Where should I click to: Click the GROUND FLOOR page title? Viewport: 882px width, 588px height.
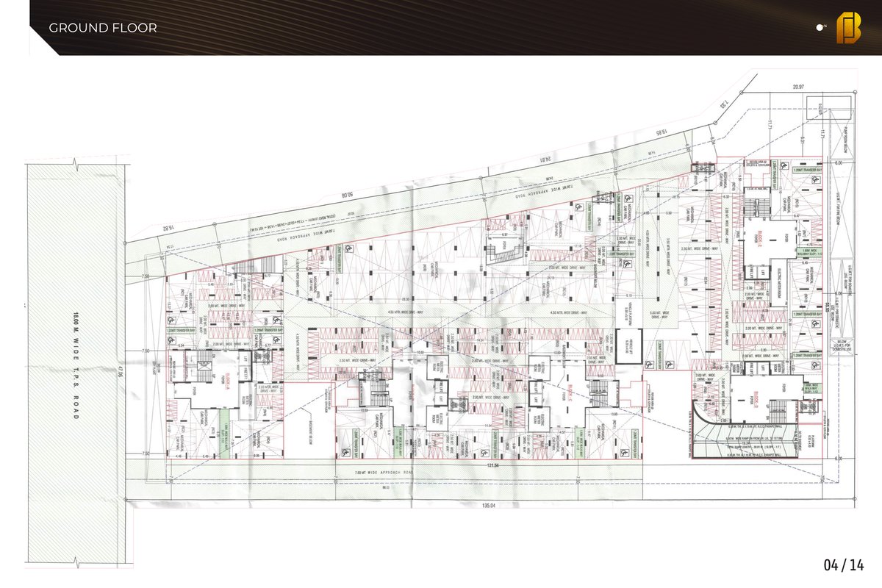pos(102,28)
